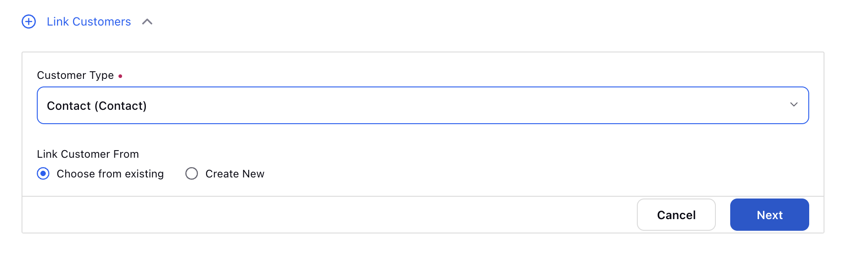868x259 pixels.
Task: Open the Customer Type combo box
Action: [x=423, y=105]
